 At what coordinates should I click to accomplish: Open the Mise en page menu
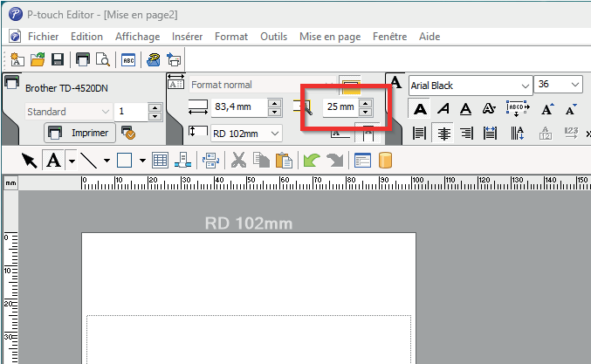pos(330,37)
